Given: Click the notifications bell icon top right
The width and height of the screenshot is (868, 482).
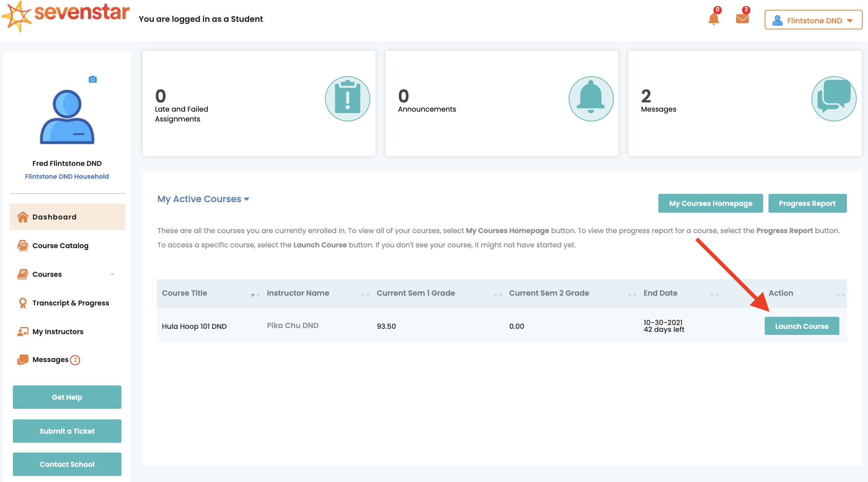Looking at the screenshot, I should (713, 20).
